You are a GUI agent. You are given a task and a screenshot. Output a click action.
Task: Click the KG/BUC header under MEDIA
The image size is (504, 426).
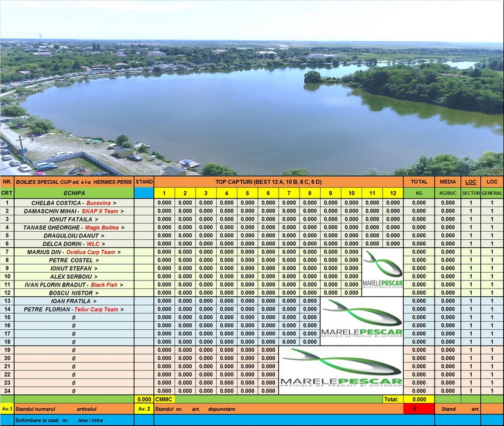[x=447, y=193]
